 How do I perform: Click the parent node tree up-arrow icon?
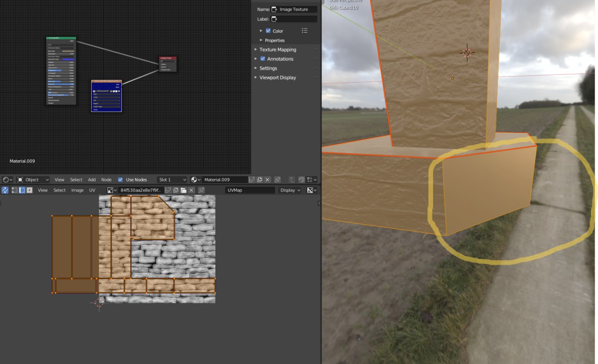(292, 179)
